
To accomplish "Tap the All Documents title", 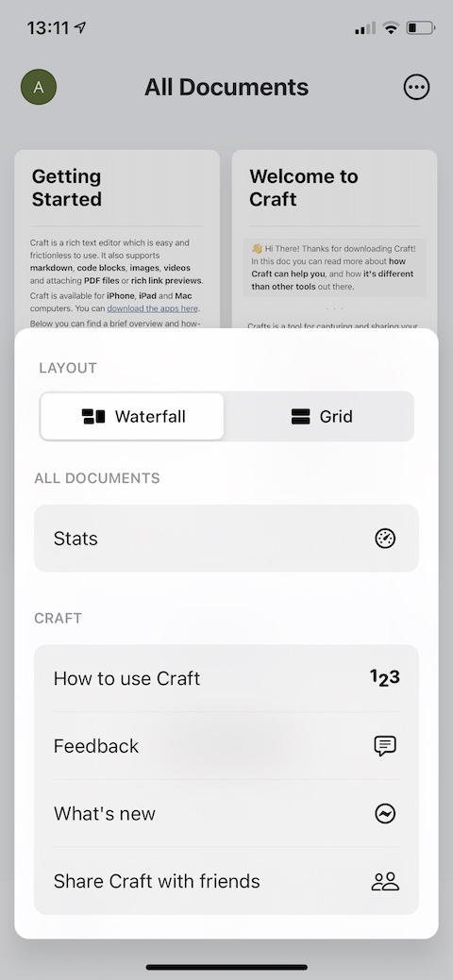I will pos(226,87).
